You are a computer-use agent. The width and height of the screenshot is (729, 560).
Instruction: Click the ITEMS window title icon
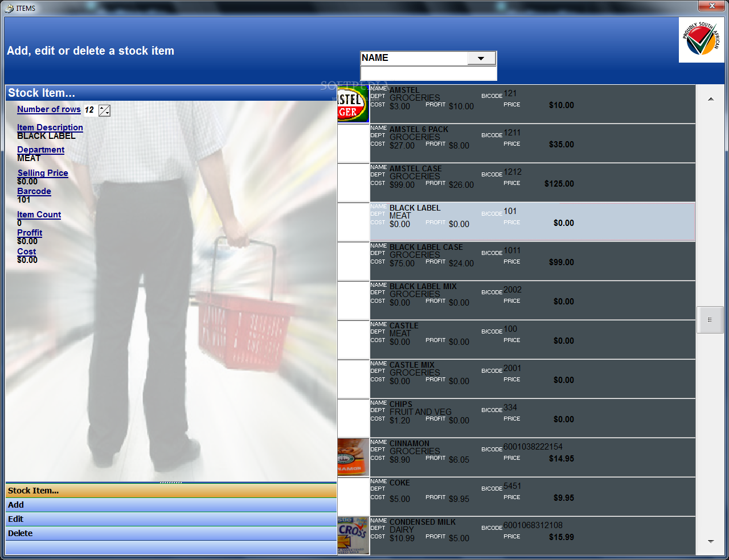9,8
